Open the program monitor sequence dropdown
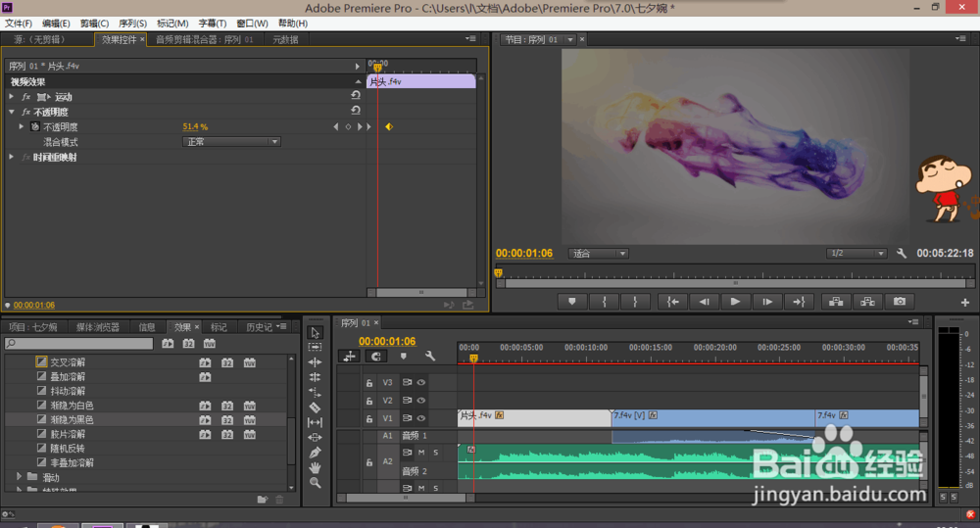Viewport: 980px width, 528px height. coord(570,39)
